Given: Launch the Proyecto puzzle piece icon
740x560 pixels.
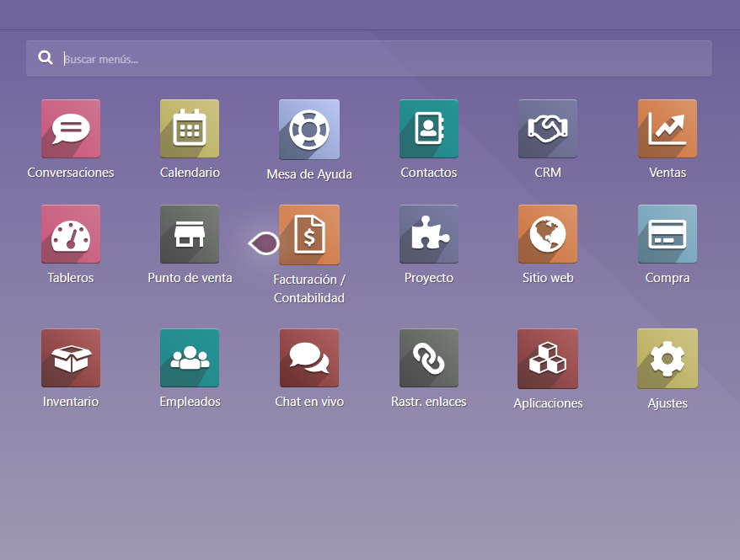Looking at the screenshot, I should pyautogui.click(x=429, y=234).
